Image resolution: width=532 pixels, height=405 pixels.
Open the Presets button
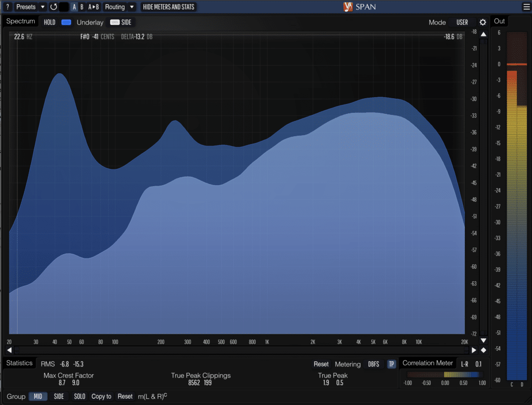coord(26,7)
